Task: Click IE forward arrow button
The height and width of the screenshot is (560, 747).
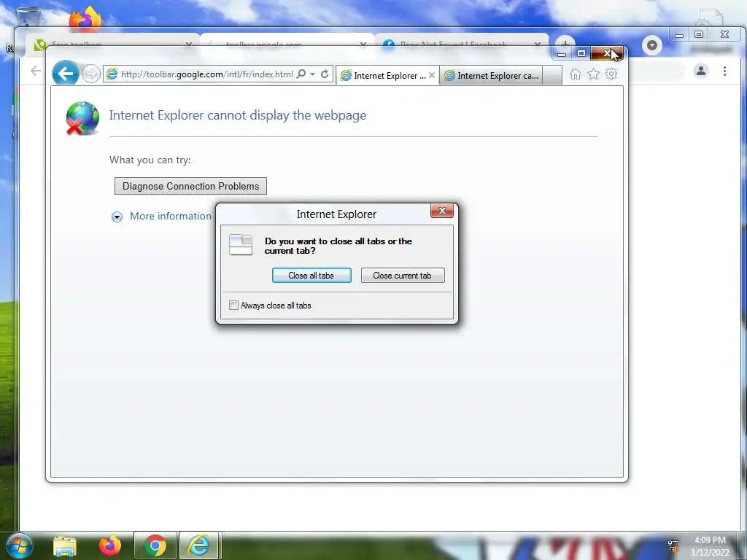Action: click(90, 74)
